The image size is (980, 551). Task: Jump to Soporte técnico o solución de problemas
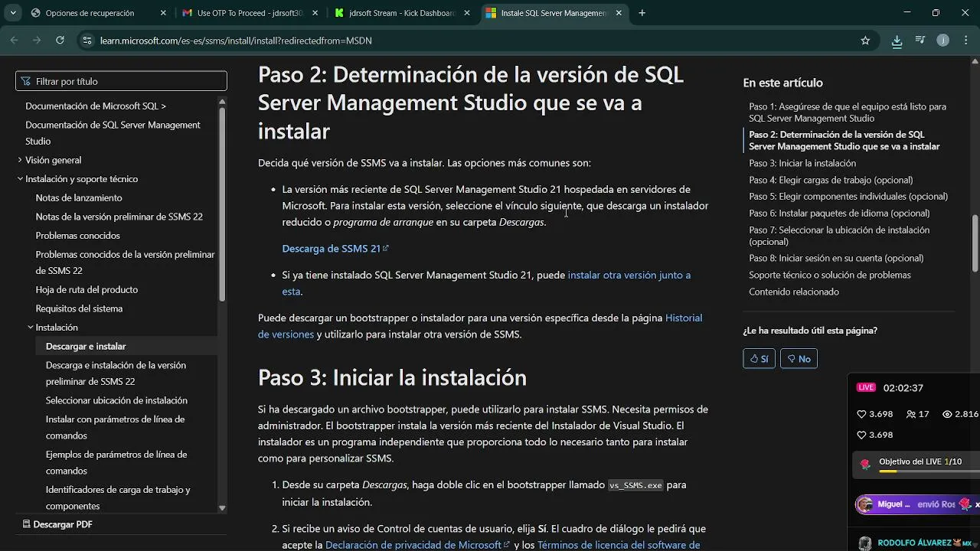830,275
